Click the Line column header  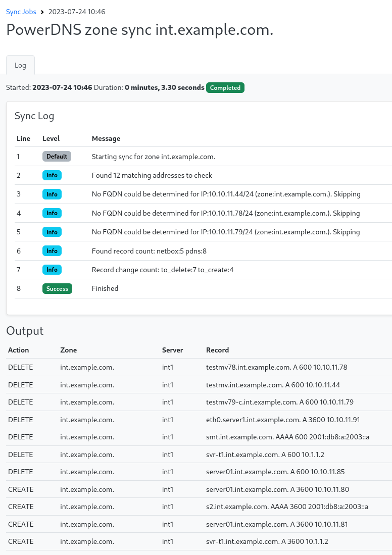23,138
